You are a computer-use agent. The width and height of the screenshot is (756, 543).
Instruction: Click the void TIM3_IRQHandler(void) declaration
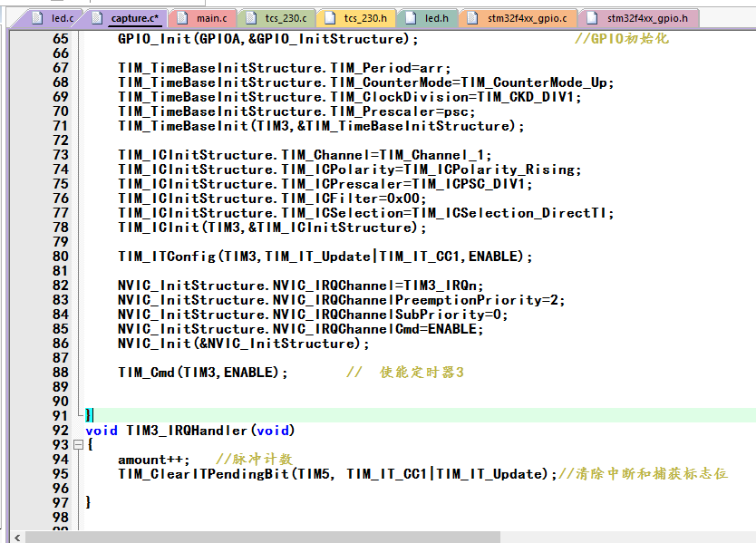point(190,431)
